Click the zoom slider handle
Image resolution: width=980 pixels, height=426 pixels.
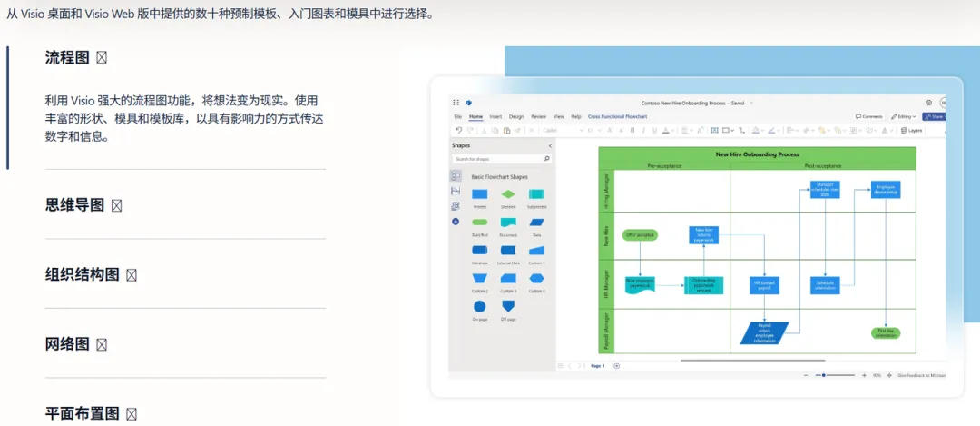[824, 375]
